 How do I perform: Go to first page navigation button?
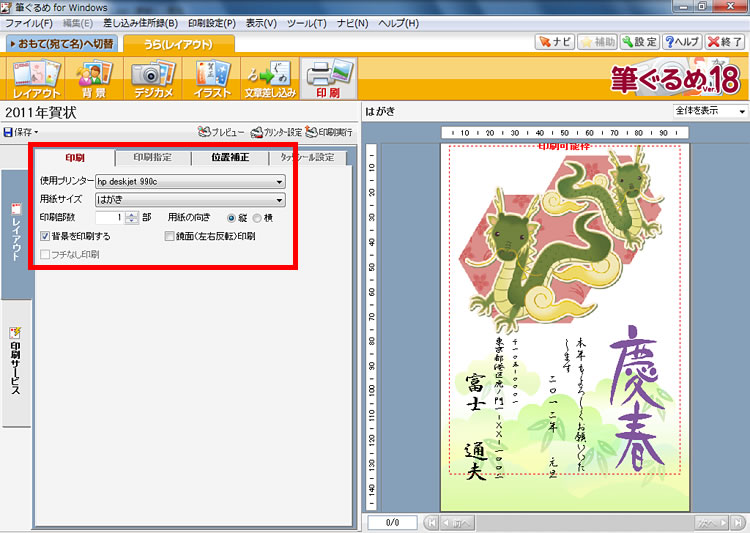coord(431,522)
